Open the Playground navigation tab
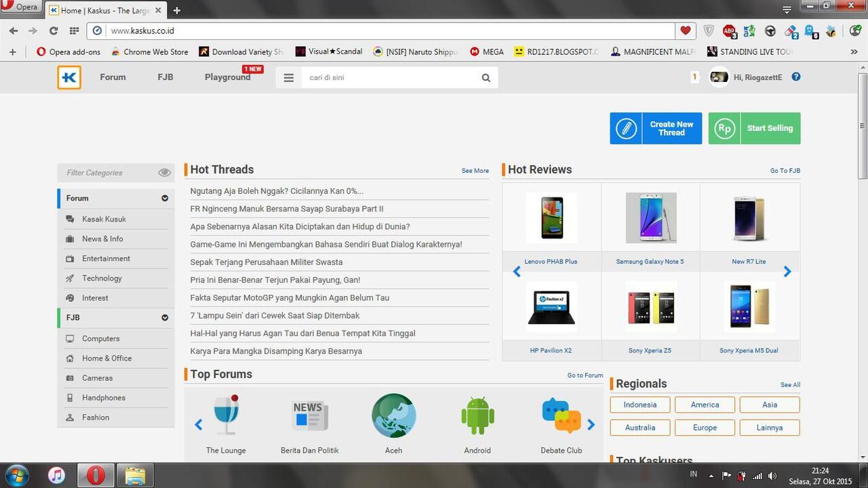Viewport: 868px width, 488px height. (228, 77)
